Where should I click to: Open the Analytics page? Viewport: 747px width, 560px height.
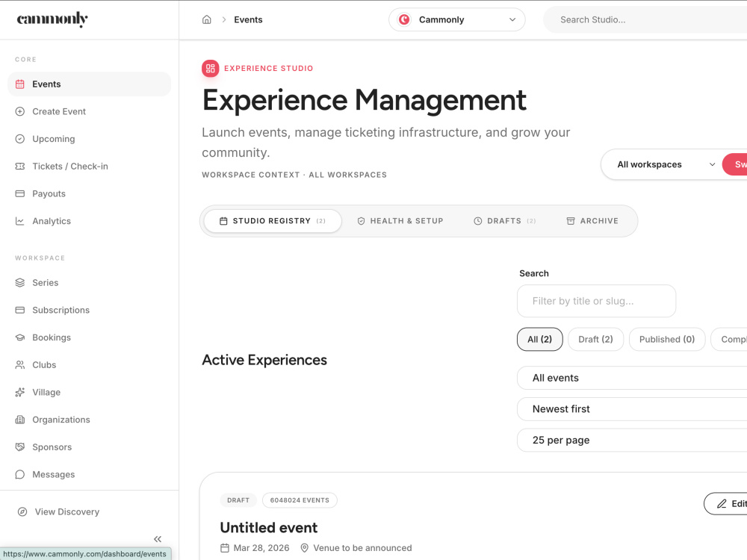pos(89,221)
